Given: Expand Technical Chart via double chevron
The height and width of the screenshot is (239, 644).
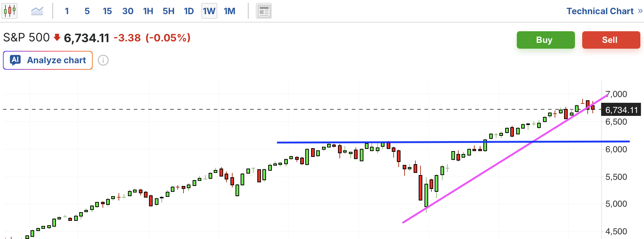Looking at the screenshot, I should [x=640, y=11].
